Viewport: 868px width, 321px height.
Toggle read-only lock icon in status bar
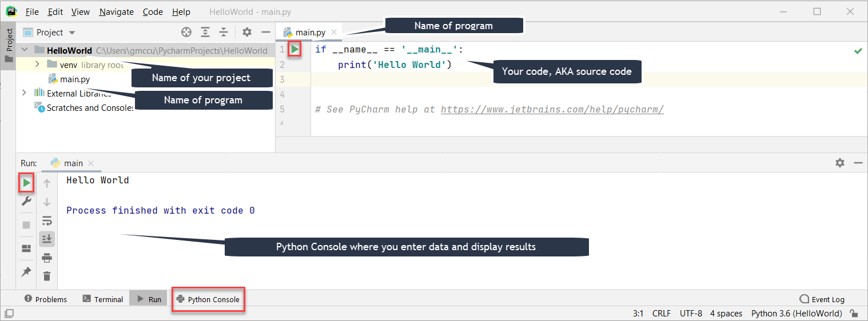[x=853, y=314]
